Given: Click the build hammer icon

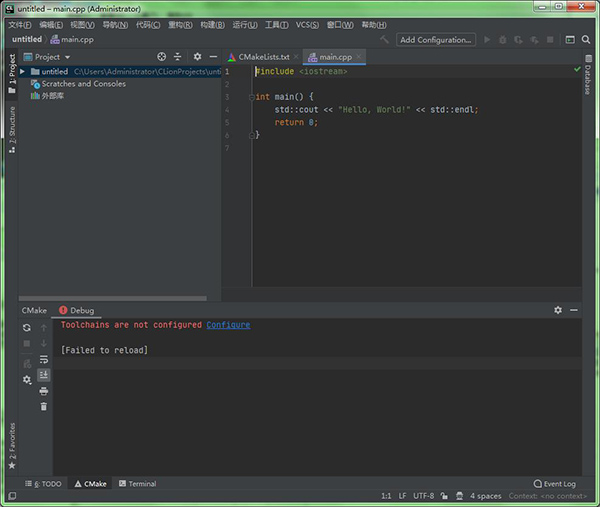Looking at the screenshot, I should pos(384,40).
